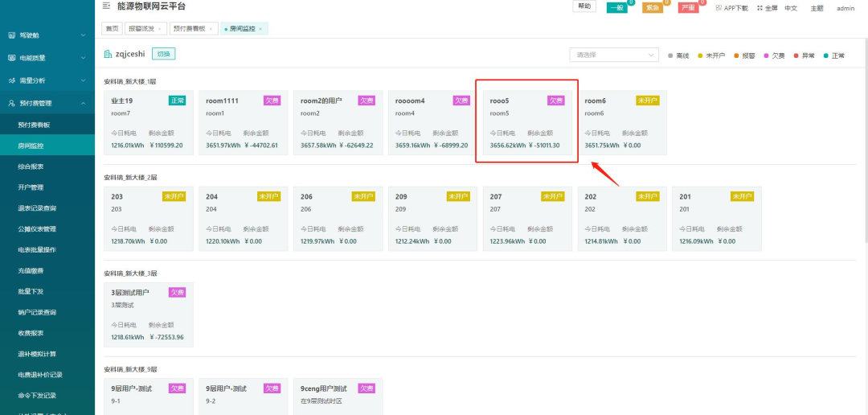The width and height of the screenshot is (868, 415).
Task: Click the 报警 orange legend dot
Action: 736,55
